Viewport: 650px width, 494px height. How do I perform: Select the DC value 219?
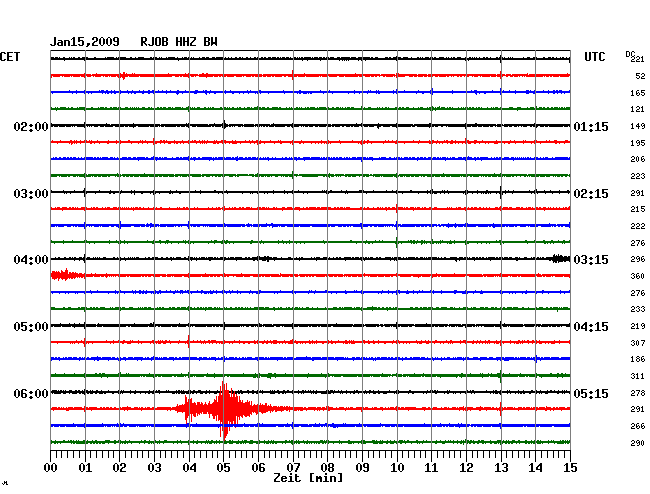click(638, 326)
